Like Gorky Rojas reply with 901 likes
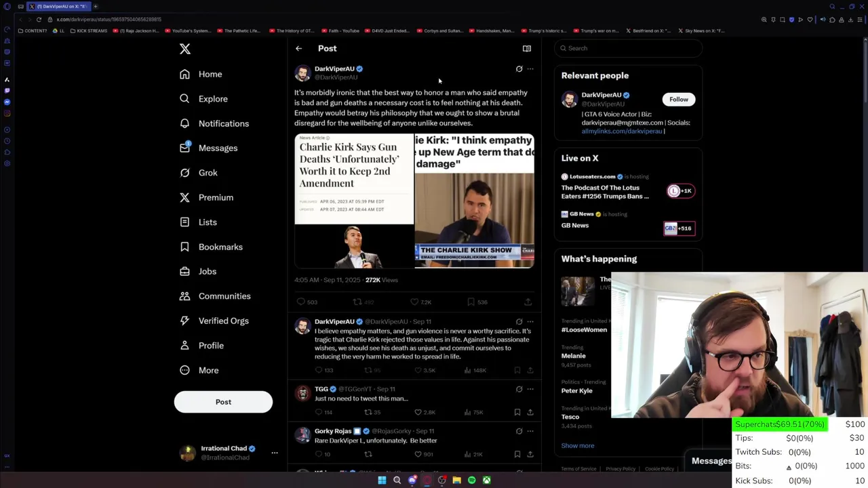This screenshot has width=868, height=488. click(423, 454)
